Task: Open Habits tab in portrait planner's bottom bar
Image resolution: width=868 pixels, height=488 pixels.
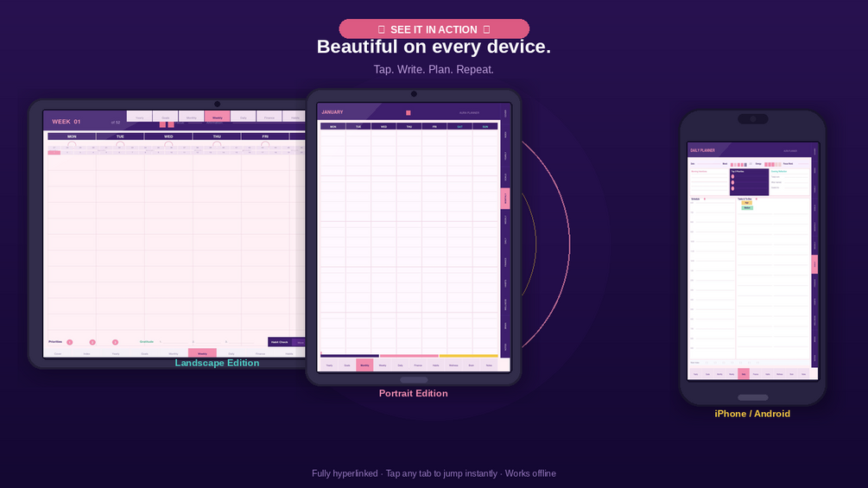Action: 435,365
